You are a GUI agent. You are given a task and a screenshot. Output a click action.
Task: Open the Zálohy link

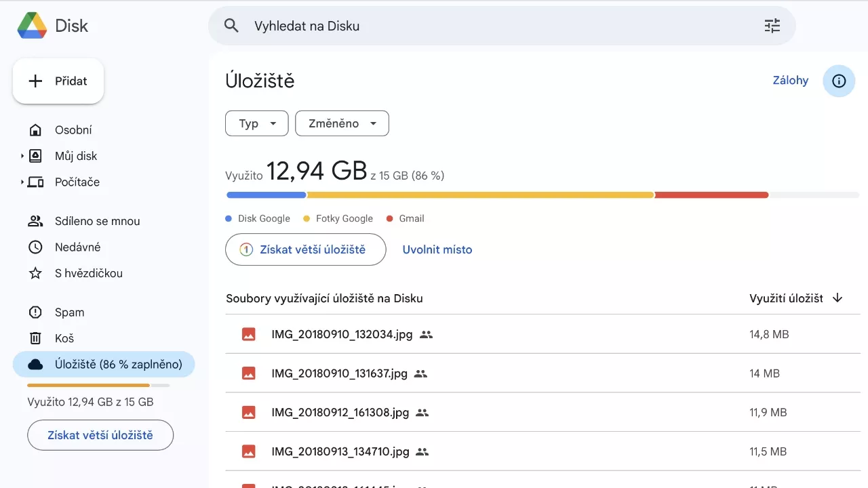point(790,80)
